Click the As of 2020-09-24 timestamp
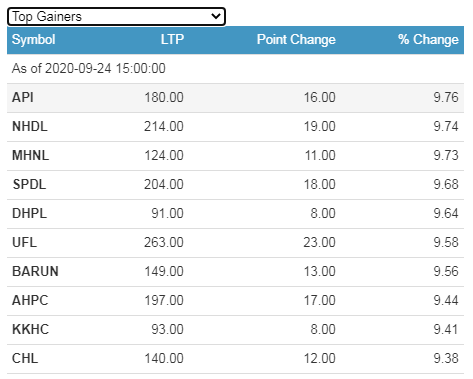Image resolution: width=473 pixels, height=379 pixels. pyautogui.click(x=89, y=69)
